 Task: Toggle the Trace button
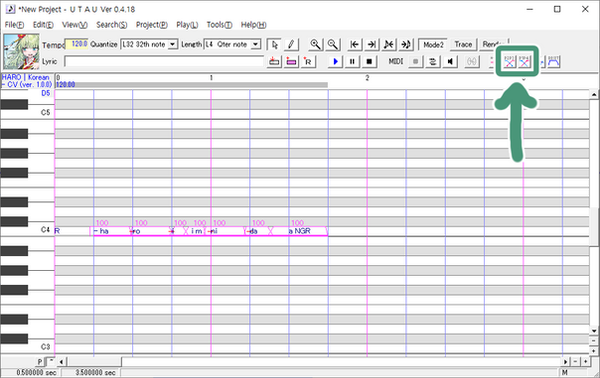pos(463,45)
